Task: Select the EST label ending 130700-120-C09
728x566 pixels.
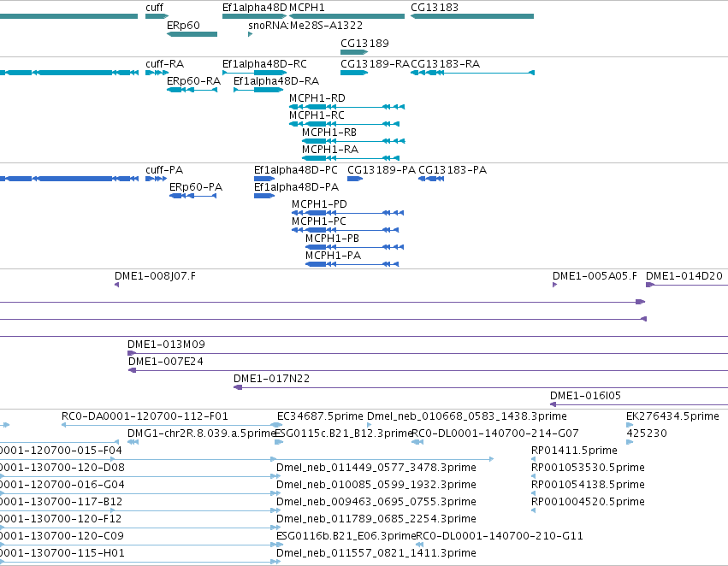Action: (x=62, y=537)
